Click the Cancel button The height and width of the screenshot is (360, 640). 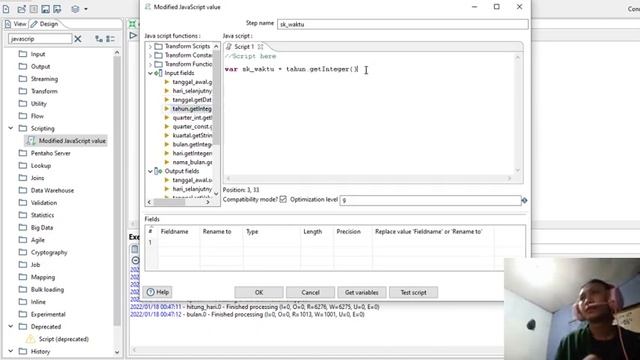[310, 293]
